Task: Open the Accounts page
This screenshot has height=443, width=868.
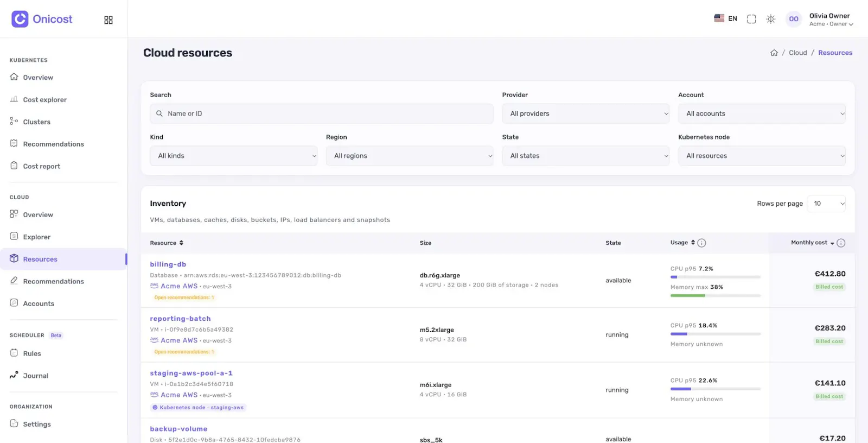Action: [x=39, y=304]
